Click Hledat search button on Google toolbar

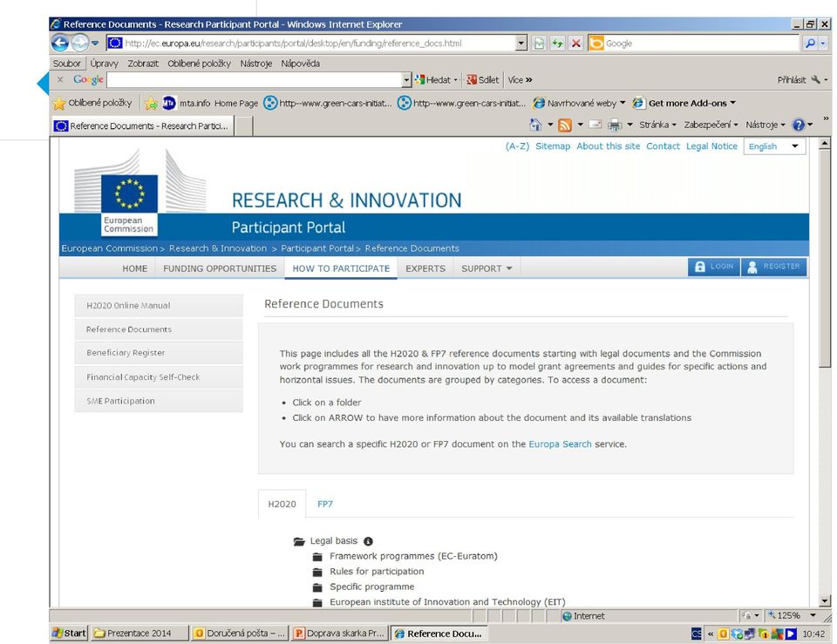(x=433, y=79)
